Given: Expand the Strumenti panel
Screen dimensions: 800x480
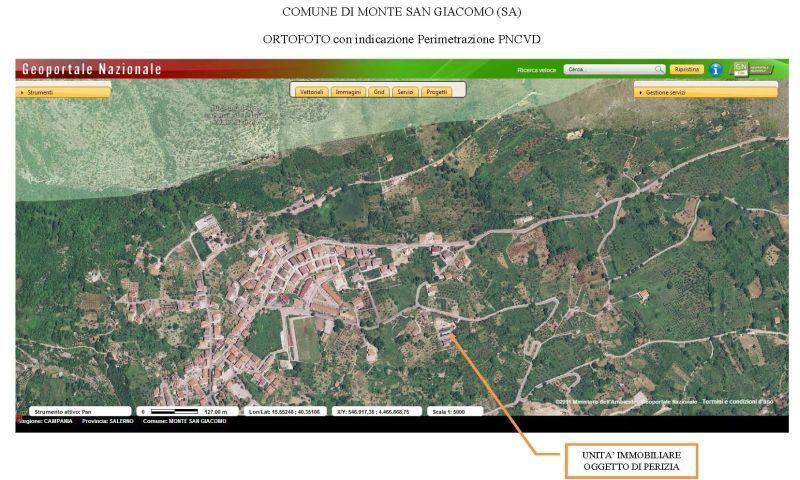Looking at the screenshot, I should [x=64, y=92].
